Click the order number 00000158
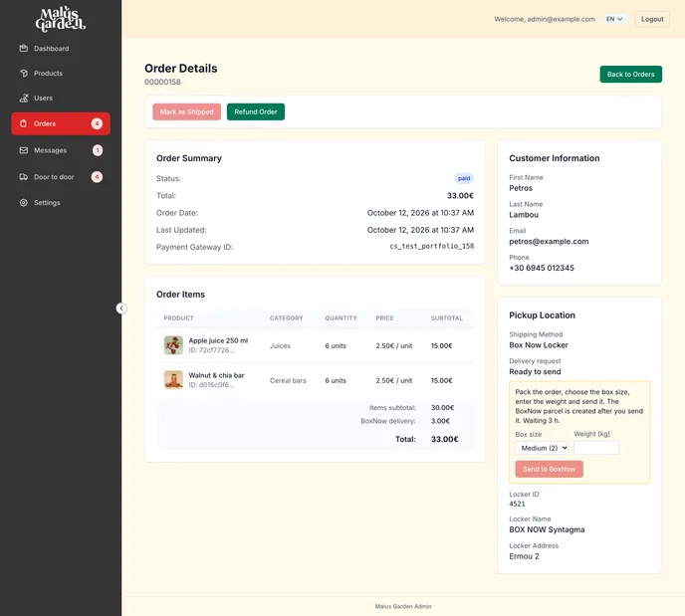This screenshot has height=616, width=685. [162, 82]
